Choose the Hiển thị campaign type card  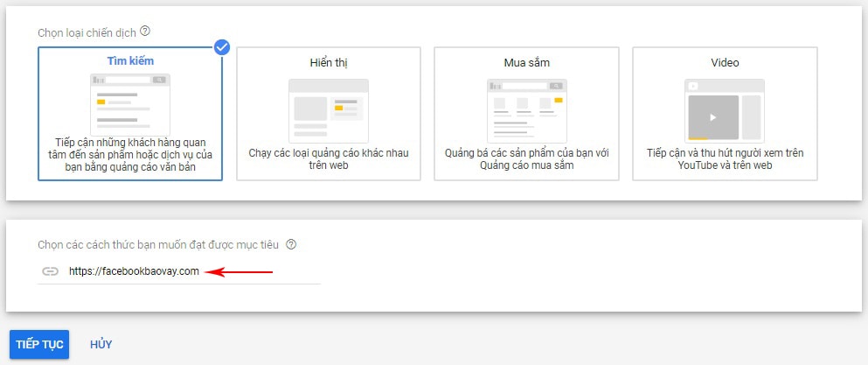[x=329, y=114]
